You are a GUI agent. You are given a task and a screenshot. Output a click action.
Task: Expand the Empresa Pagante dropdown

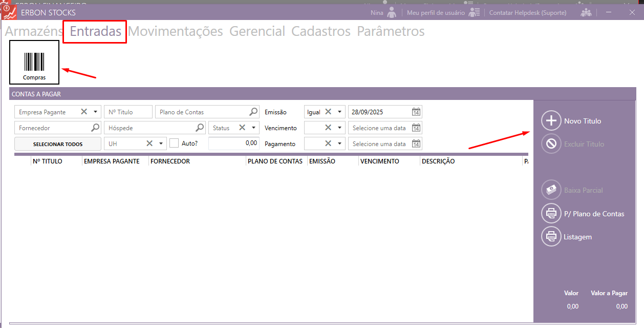coord(95,112)
